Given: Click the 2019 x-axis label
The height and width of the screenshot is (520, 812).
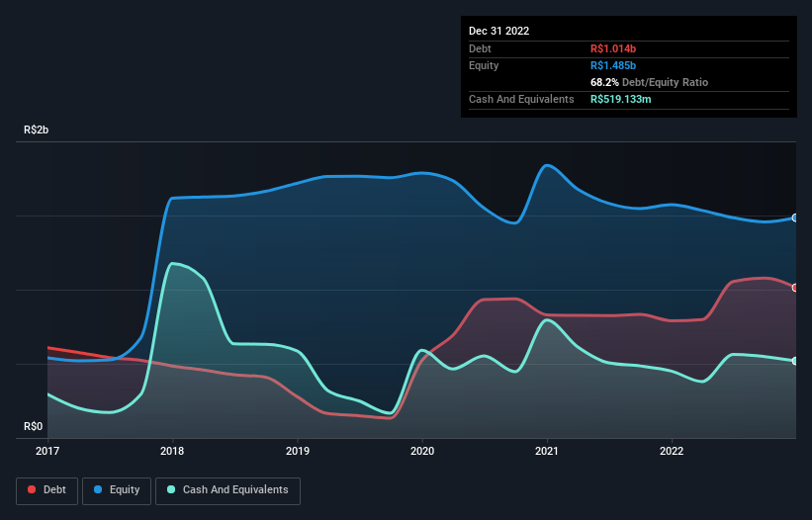Looking at the screenshot, I should click(x=298, y=451).
